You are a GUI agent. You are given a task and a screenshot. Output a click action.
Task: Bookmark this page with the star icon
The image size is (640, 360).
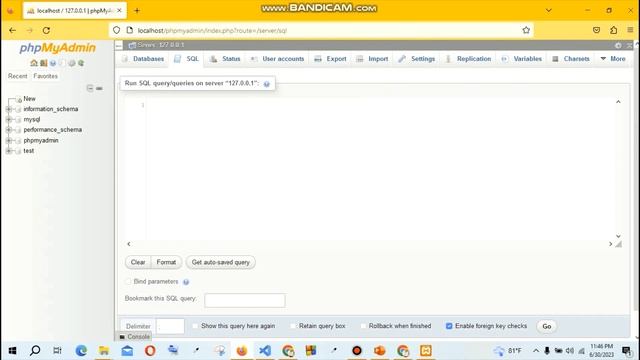point(526,30)
